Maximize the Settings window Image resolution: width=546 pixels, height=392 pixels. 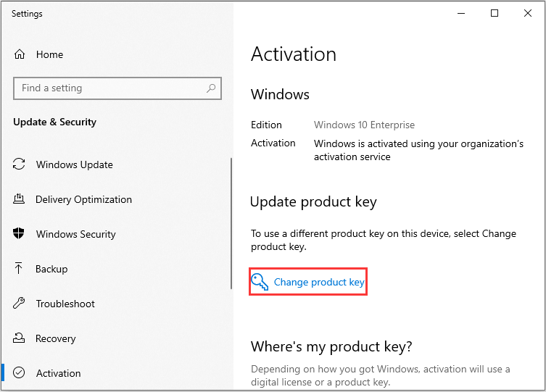(x=495, y=13)
